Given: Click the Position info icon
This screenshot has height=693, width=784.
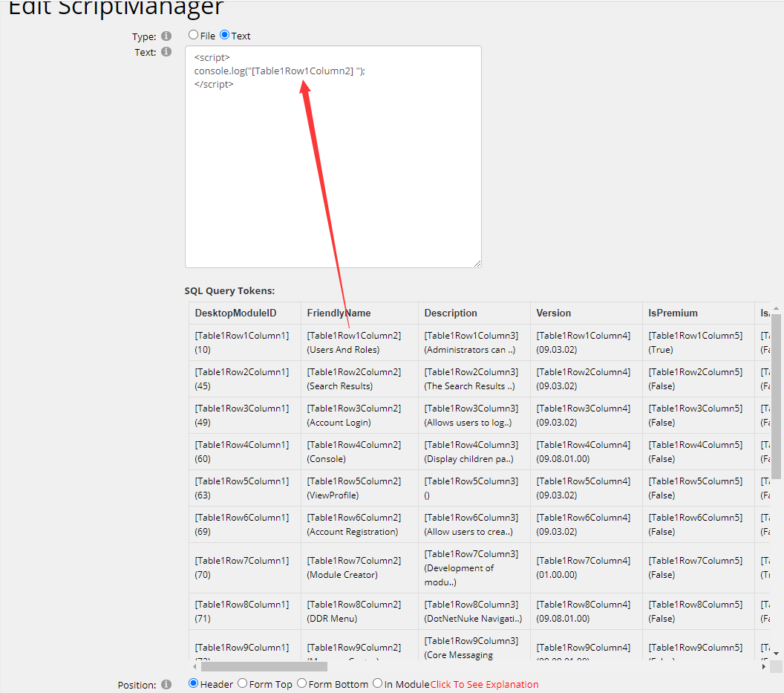Looking at the screenshot, I should point(166,684).
